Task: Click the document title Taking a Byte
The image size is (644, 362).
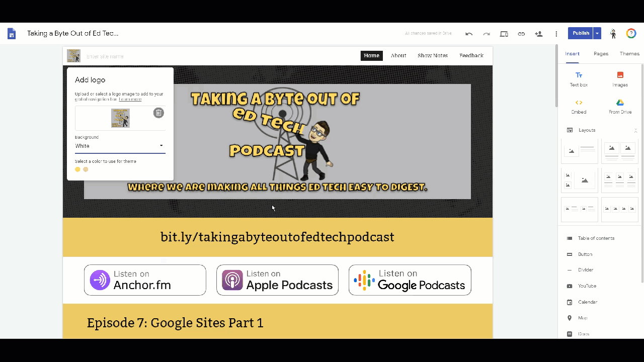Action: click(x=73, y=34)
